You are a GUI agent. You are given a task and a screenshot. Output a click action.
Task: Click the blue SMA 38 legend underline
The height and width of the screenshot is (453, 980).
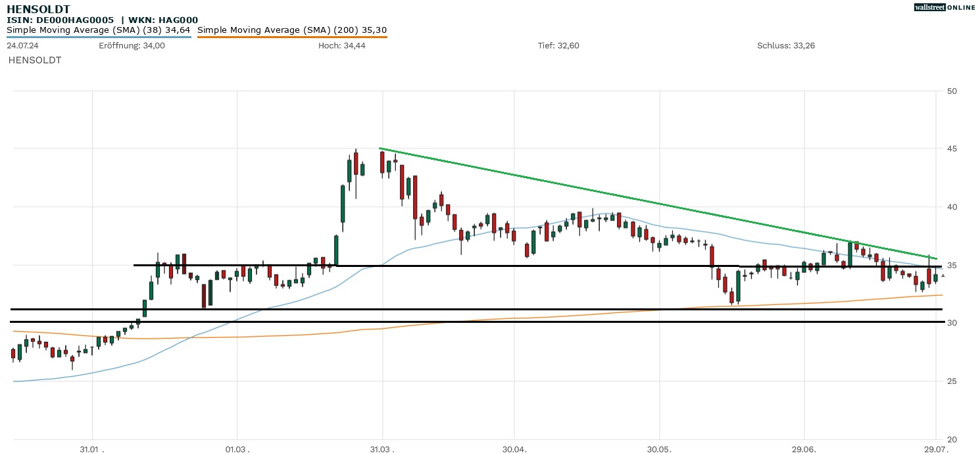pos(99,37)
